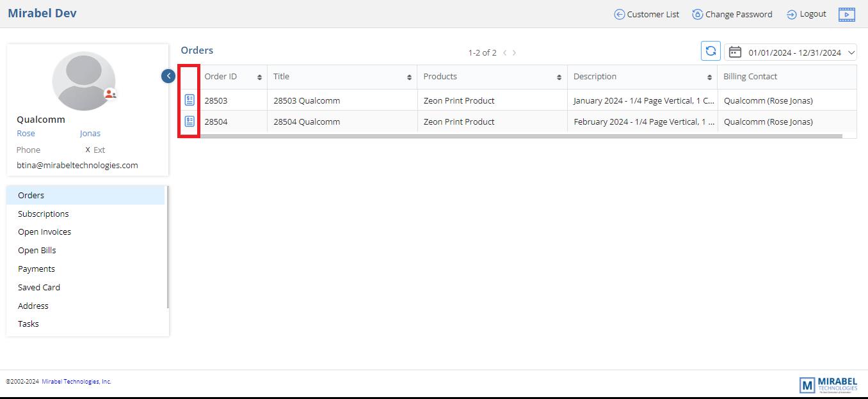868x399 pixels.
Task: Click the sidebar menu vertical scrollbar
Action: click(x=168, y=247)
